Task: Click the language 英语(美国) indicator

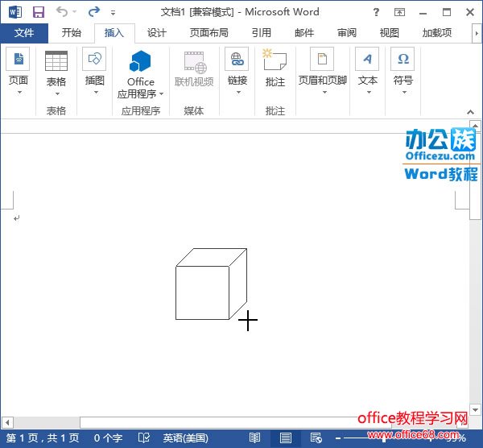Action: pos(185,438)
